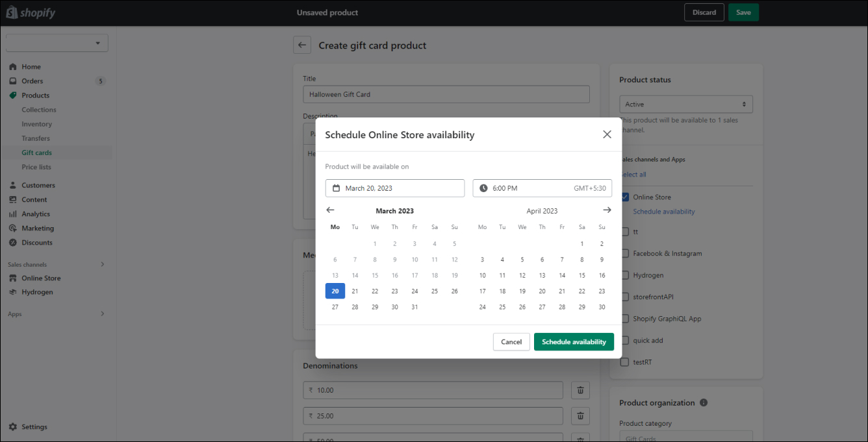Click the Hydrogen channel icon
This screenshot has width=868, height=442.
(12, 292)
